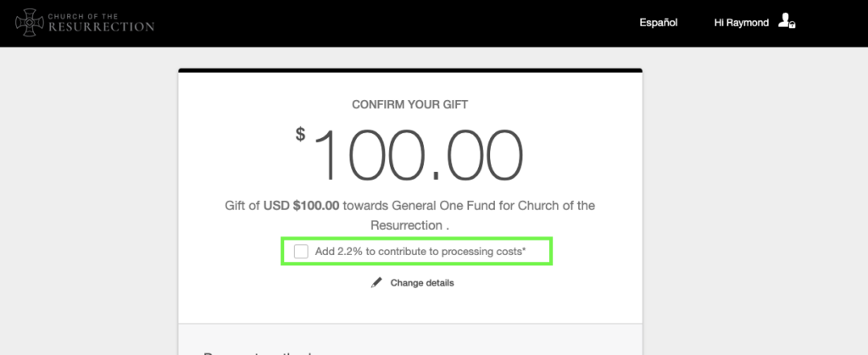Image resolution: width=868 pixels, height=355 pixels.
Task: Click the small padlock on profile icon
Action: [x=793, y=25]
